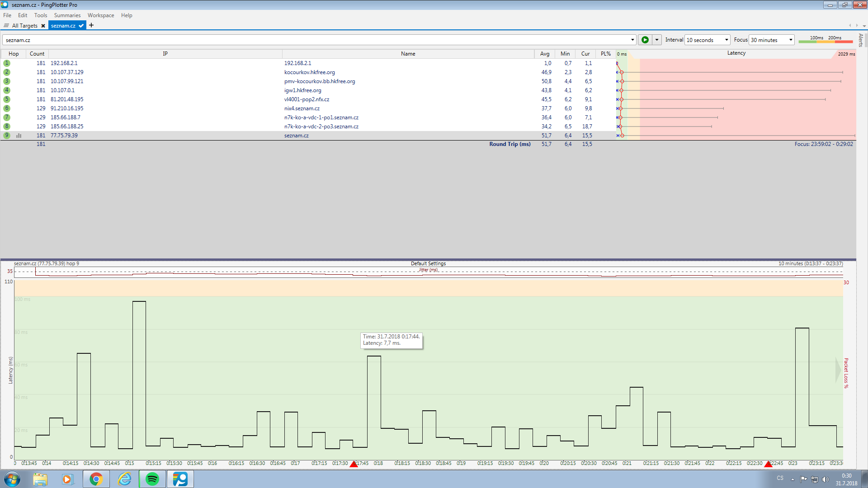Toggle the seznam.cz tab checkmark
This screenshot has height=488, width=868.
pyautogui.click(x=81, y=26)
